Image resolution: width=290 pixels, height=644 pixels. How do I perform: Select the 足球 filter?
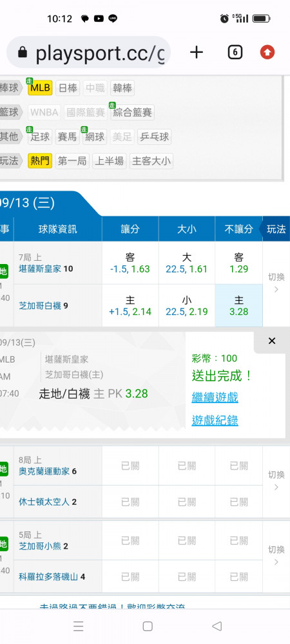(x=40, y=137)
